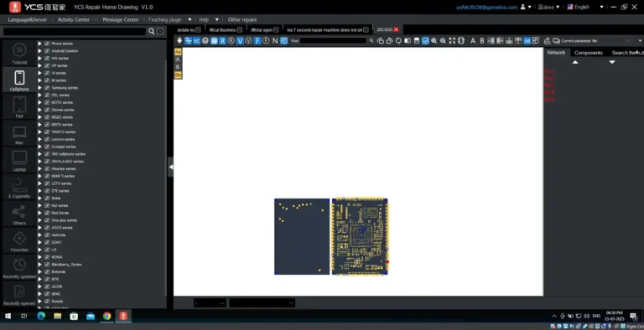
Task: Toggle the ASUS series checkbox
Action: click(47, 227)
